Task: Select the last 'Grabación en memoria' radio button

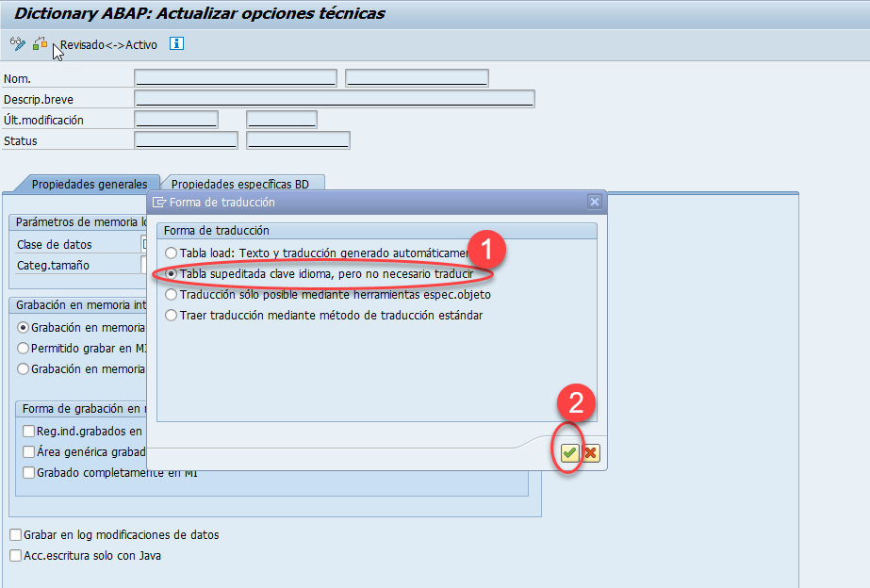Action: click(x=23, y=368)
